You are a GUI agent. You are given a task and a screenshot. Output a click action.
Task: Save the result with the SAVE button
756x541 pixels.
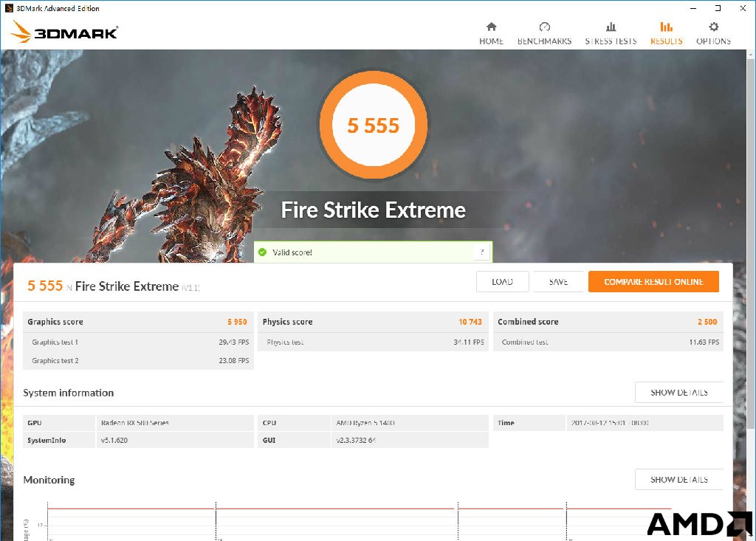(558, 282)
